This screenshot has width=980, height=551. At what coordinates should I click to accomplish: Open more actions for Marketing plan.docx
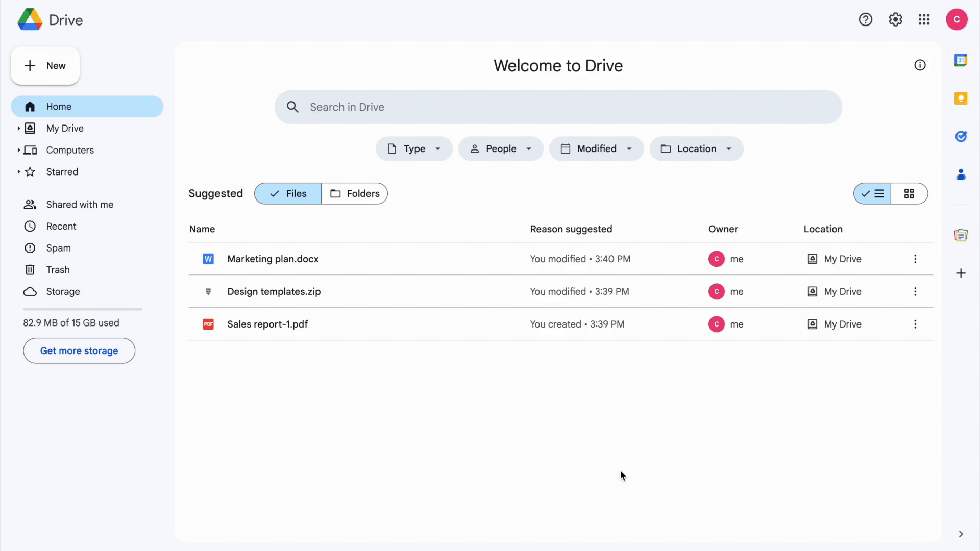915,259
